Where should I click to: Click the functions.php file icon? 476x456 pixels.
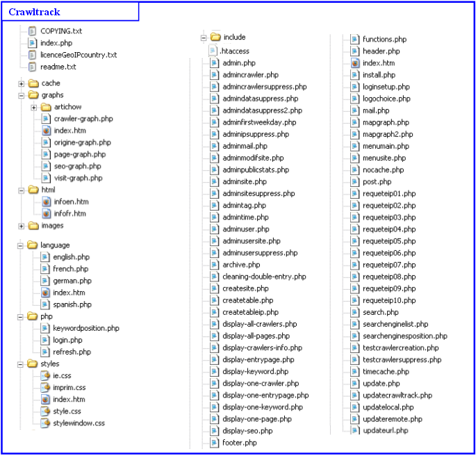point(354,40)
